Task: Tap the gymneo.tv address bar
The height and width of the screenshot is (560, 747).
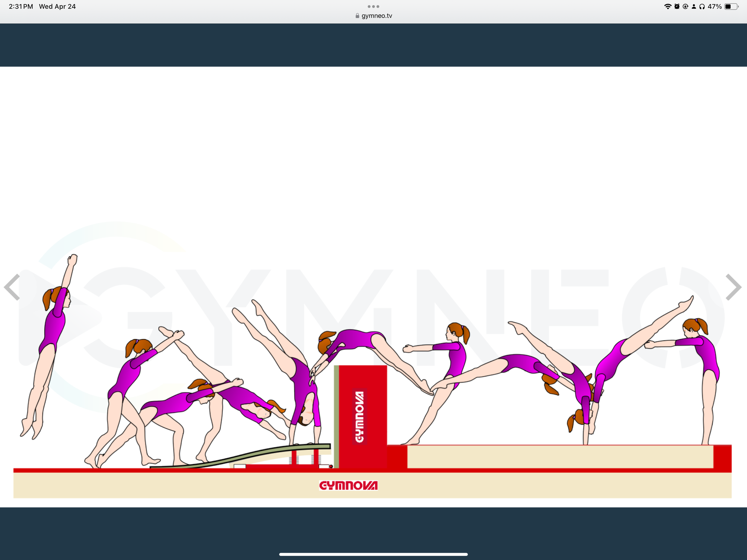Action: click(376, 16)
